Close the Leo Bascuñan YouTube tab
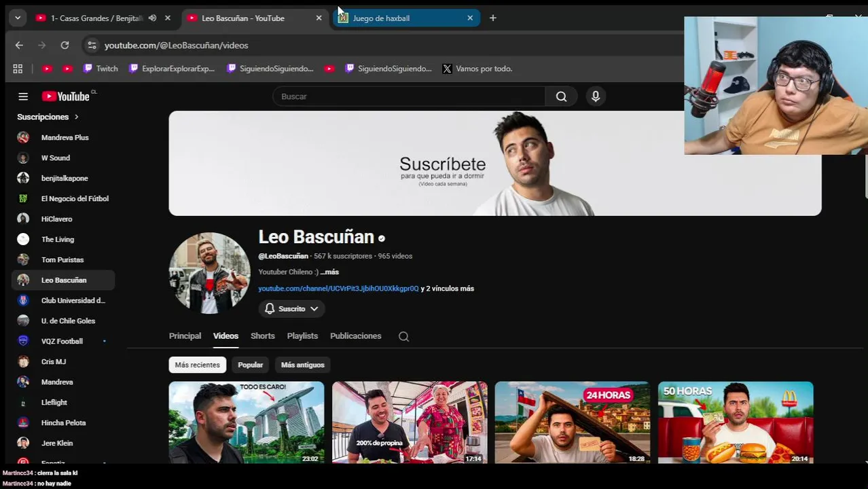868x489 pixels. click(319, 18)
